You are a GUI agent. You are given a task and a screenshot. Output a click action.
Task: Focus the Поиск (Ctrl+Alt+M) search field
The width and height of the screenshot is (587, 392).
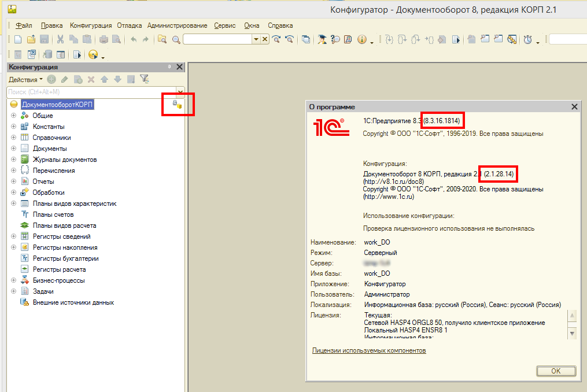92,92
